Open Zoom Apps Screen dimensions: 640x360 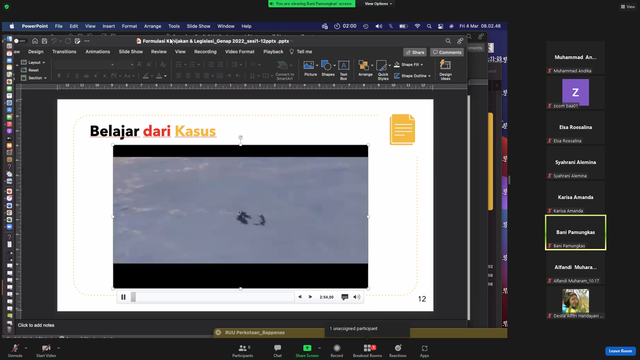[424, 351]
